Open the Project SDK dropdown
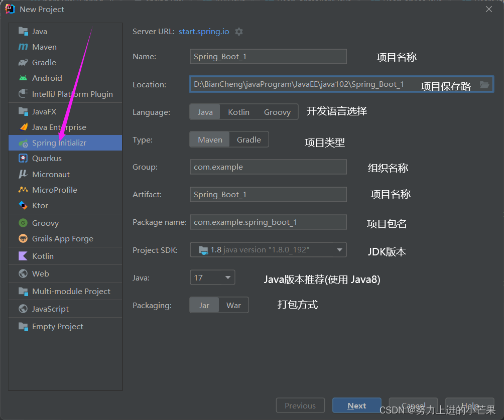Screen dimensions: 504x420 pos(268,250)
